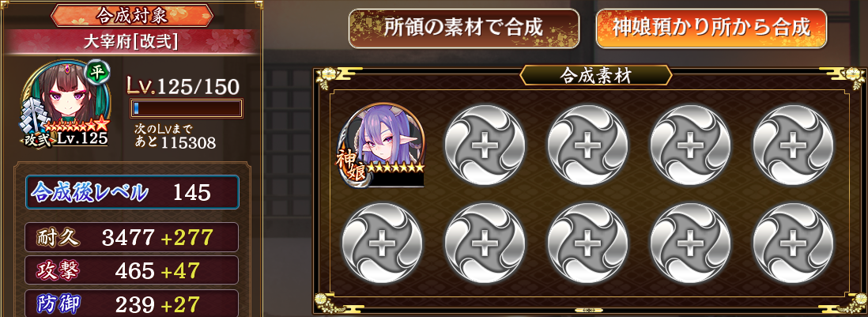Viewport: 868px width, 317px height.
Task: Add material to third slot in bottom row
Action: click(587, 243)
